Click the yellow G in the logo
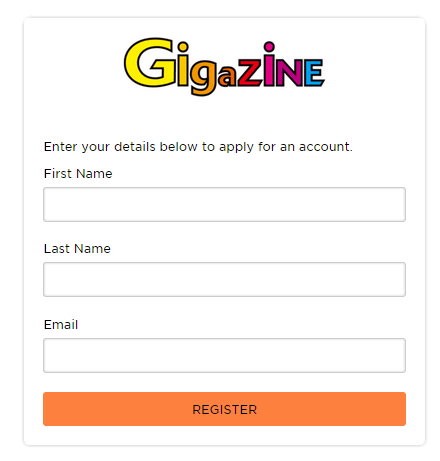440x461 pixels. pos(149,63)
